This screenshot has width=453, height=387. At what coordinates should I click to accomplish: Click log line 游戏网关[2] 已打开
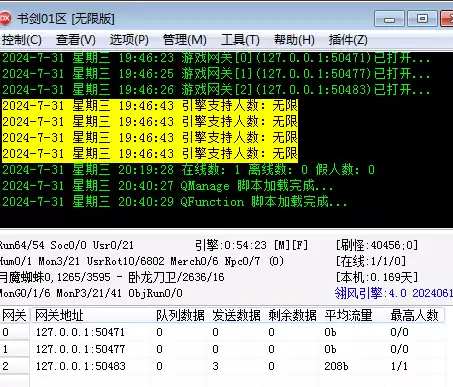tap(216, 90)
